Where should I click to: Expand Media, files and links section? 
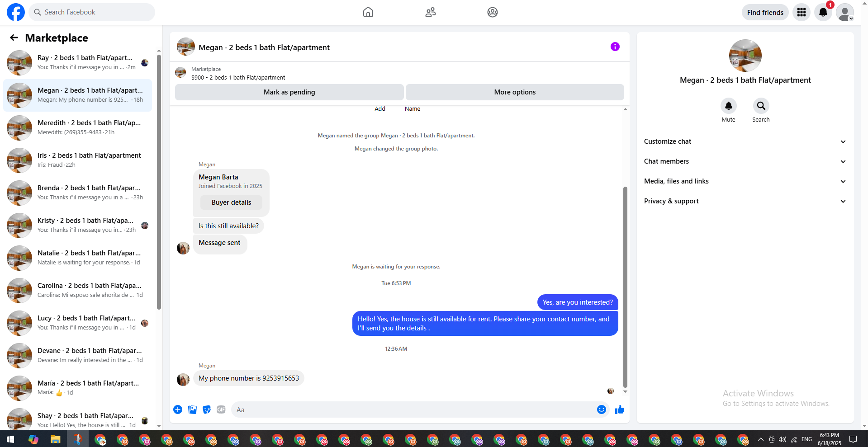(x=745, y=181)
